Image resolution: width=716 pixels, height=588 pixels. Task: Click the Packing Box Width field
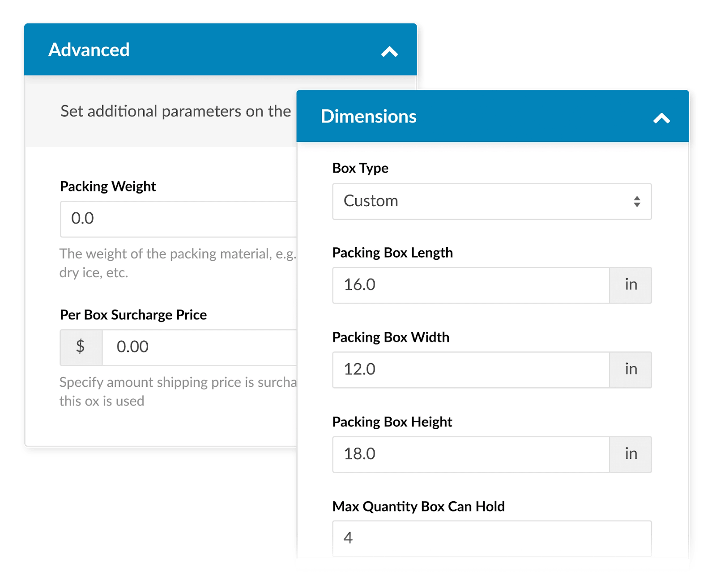click(x=471, y=370)
